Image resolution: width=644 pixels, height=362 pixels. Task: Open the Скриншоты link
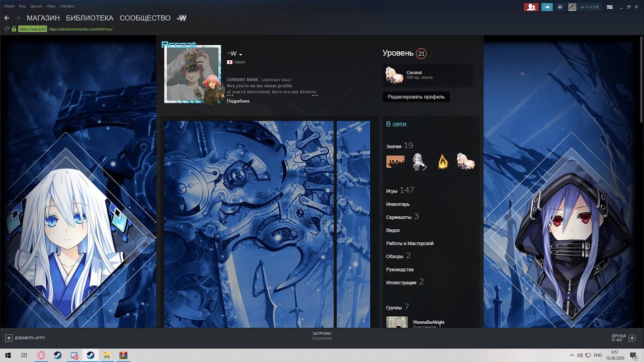[x=398, y=217]
